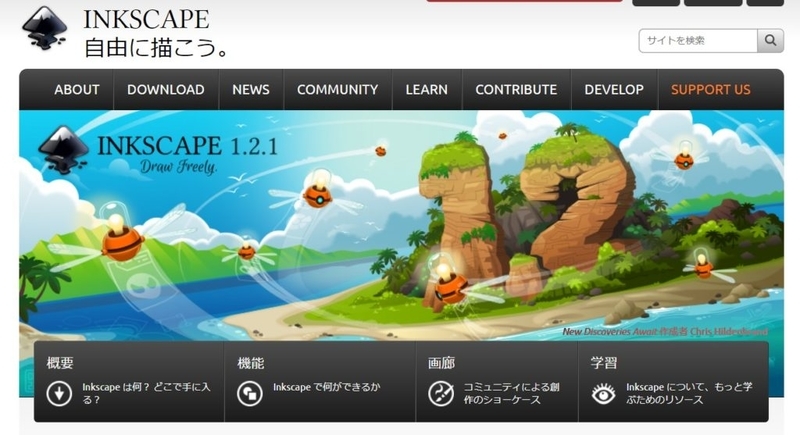Open the ABOUT menu item
This screenshot has height=435, width=800.
[77, 90]
